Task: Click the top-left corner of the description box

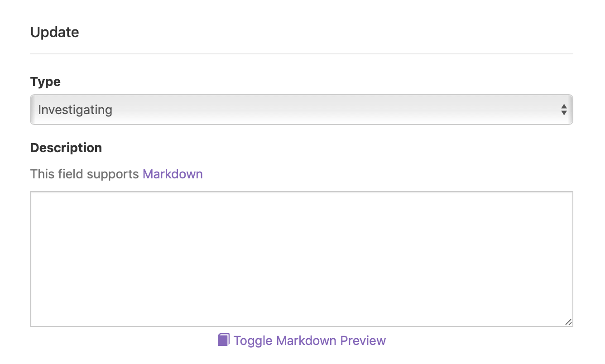Action: tap(32, 193)
